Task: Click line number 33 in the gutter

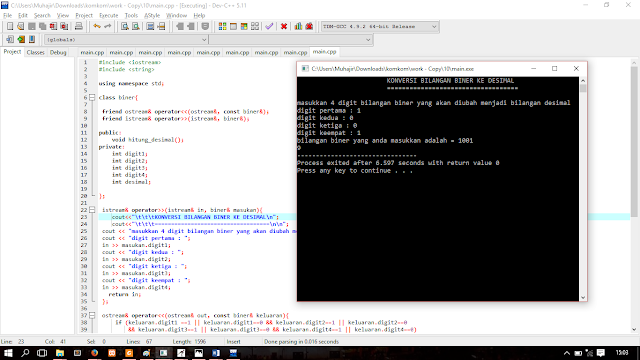Action: (84, 287)
